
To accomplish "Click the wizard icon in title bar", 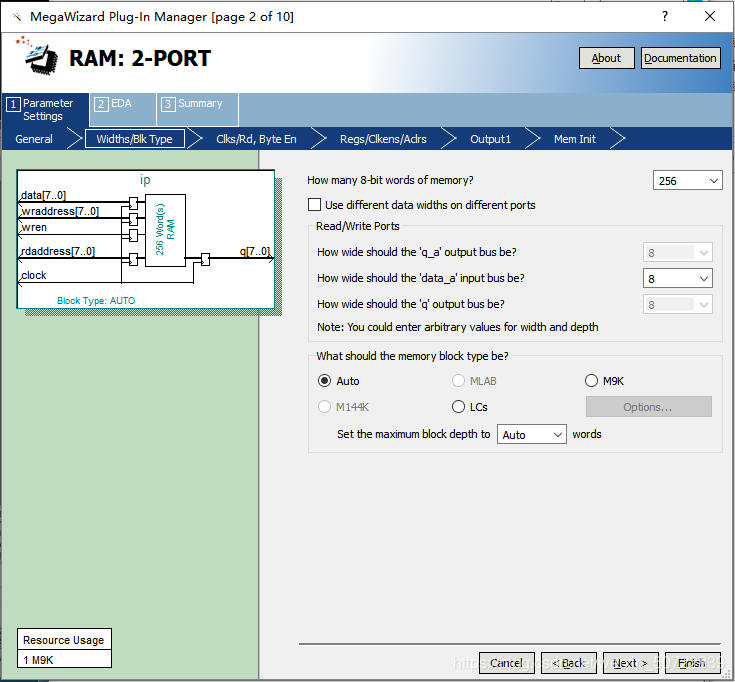I will point(17,17).
